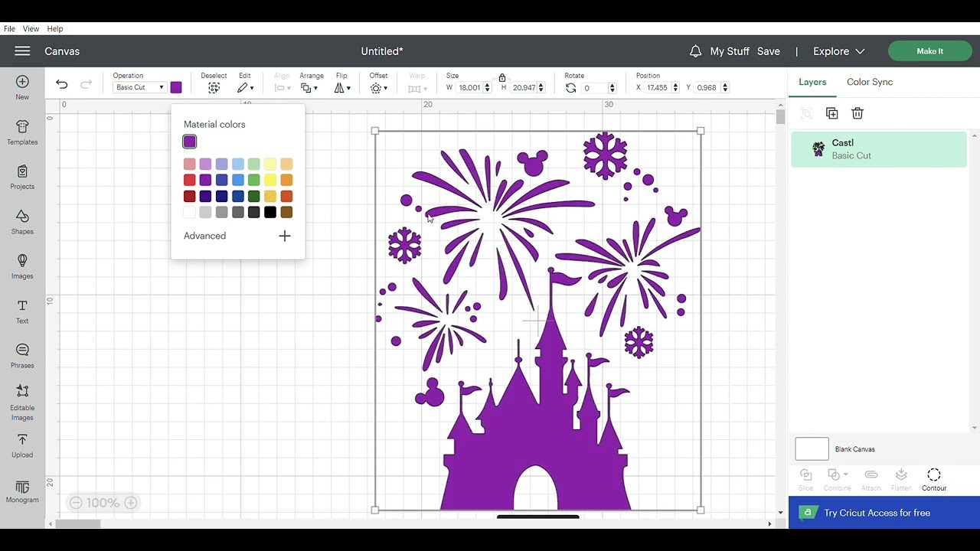Expand the Combine dropdown
This screenshot has width=980, height=551.
point(838,480)
